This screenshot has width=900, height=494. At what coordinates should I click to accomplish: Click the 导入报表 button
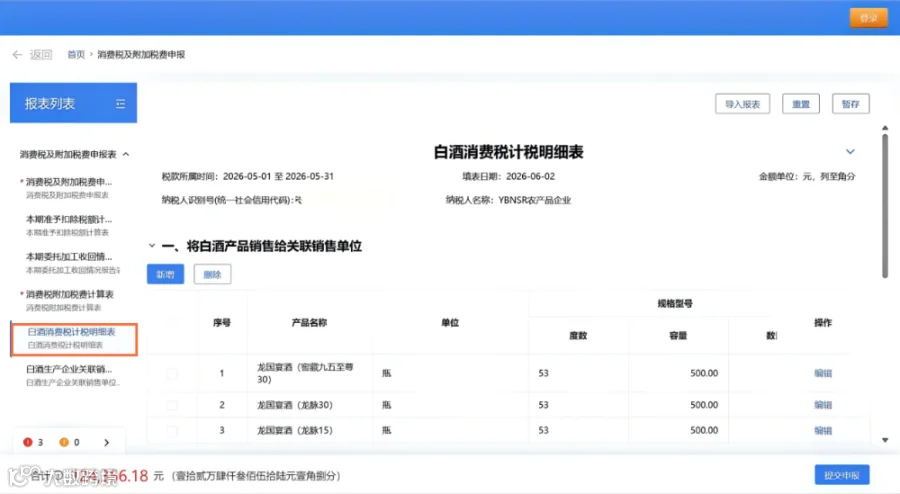pos(742,104)
